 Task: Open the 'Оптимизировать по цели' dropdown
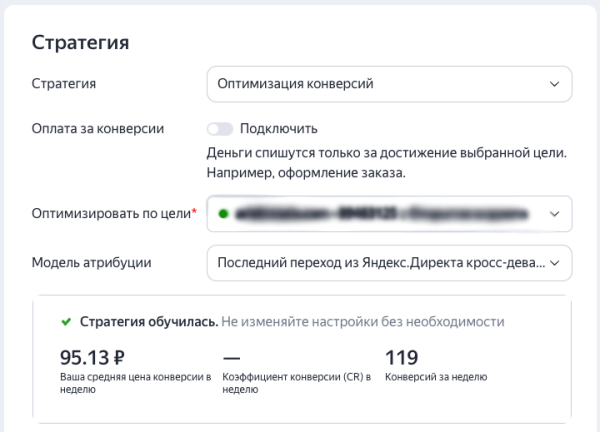tap(390, 214)
